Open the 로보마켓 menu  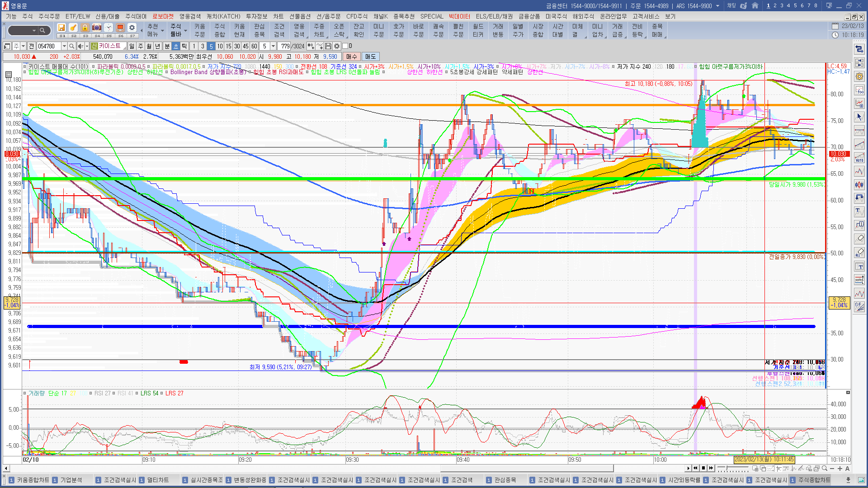(x=162, y=16)
